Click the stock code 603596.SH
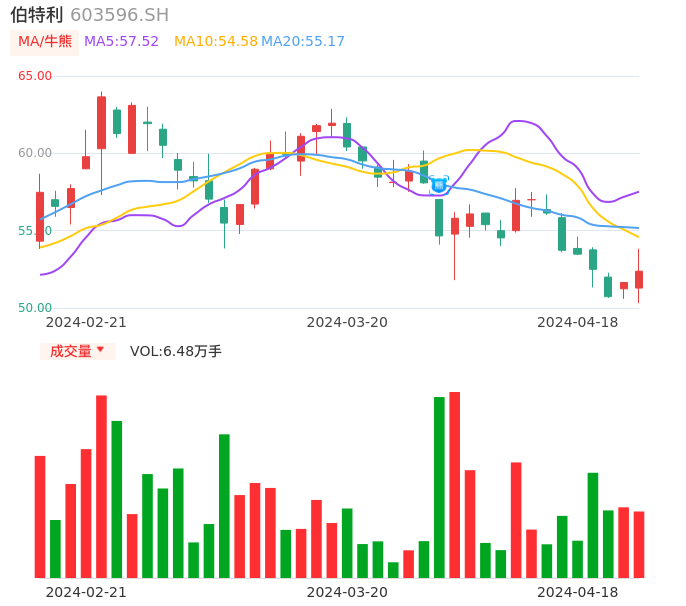This screenshot has width=686, height=606. [x=119, y=15]
